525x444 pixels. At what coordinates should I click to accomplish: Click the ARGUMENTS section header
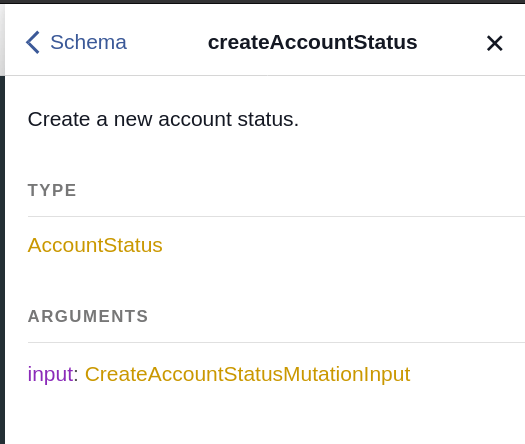click(x=88, y=316)
